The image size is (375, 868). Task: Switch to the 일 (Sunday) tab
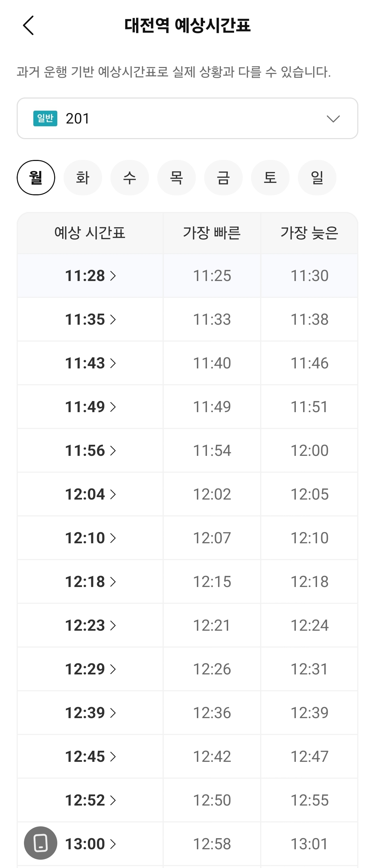pos(317,178)
